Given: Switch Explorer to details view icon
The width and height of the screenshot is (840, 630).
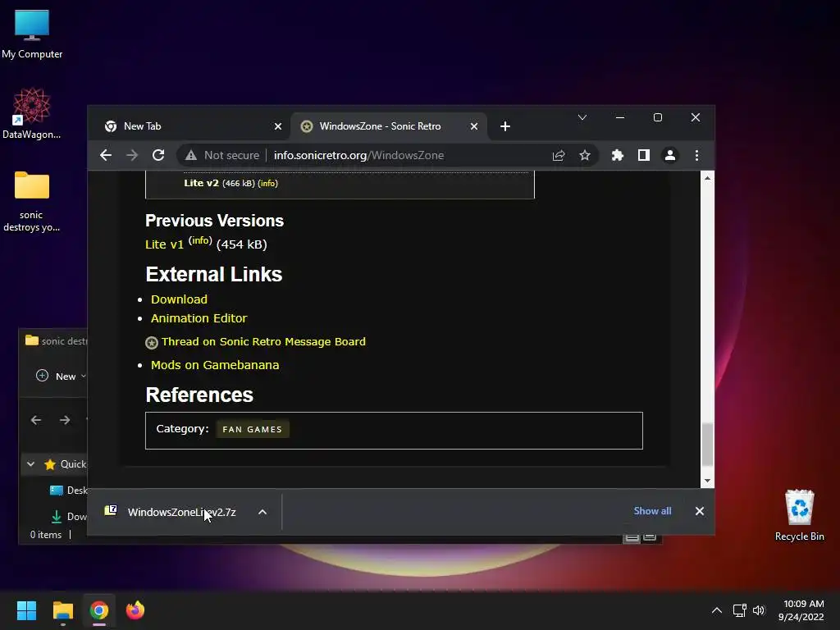Looking at the screenshot, I should [632, 538].
